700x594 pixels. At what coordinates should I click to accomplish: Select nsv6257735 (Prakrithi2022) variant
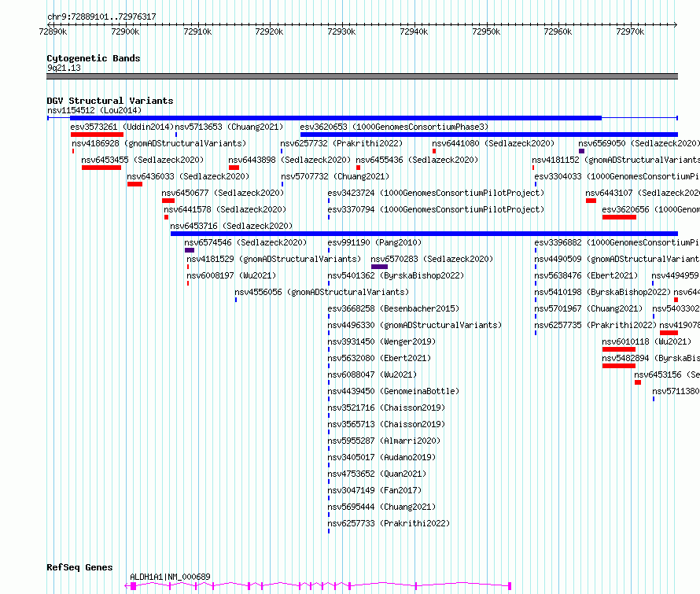(x=595, y=325)
